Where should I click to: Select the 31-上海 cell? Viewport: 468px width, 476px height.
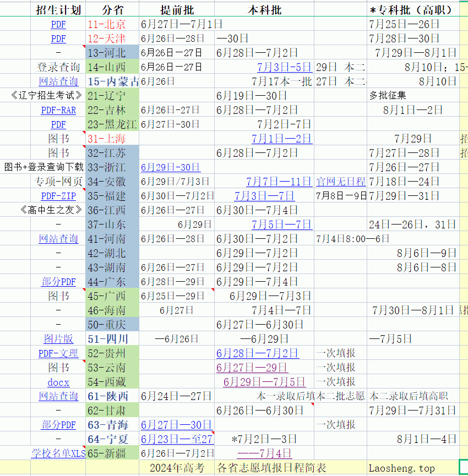pos(112,139)
